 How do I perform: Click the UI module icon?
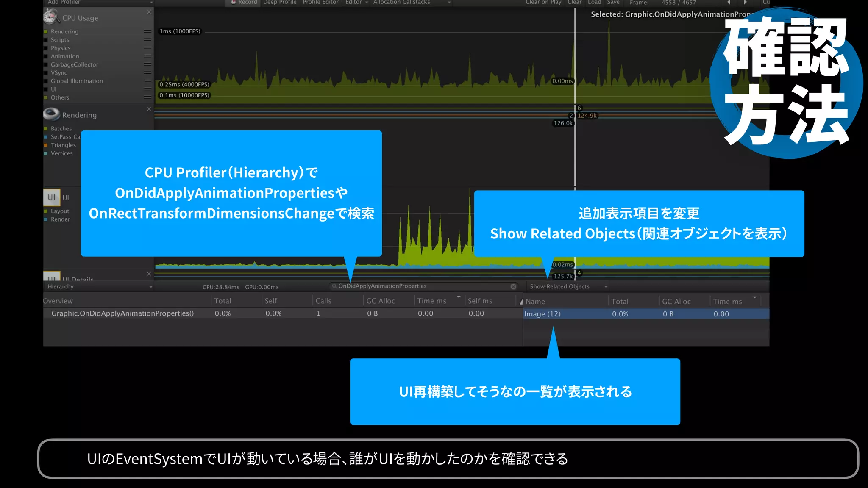pos(52,197)
